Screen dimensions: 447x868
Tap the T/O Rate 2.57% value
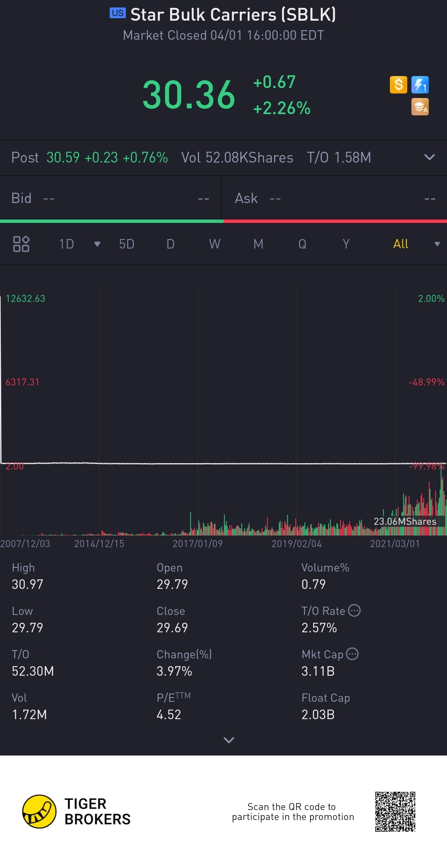[x=319, y=628]
